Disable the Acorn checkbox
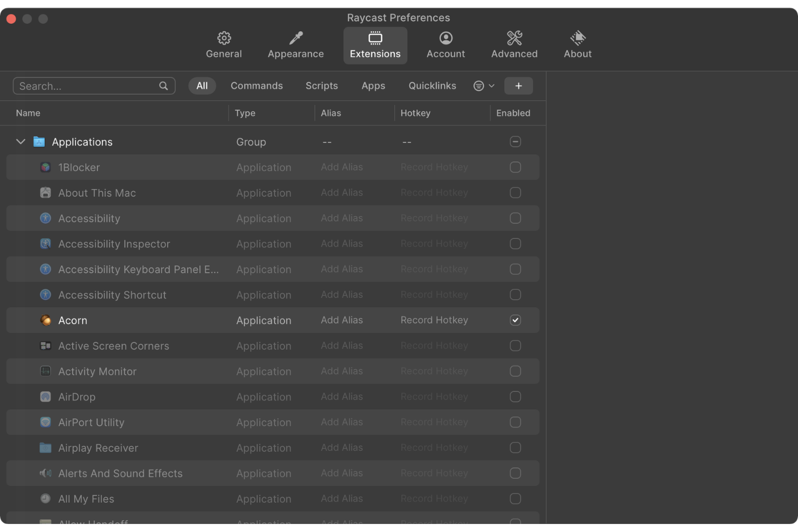 coord(515,320)
